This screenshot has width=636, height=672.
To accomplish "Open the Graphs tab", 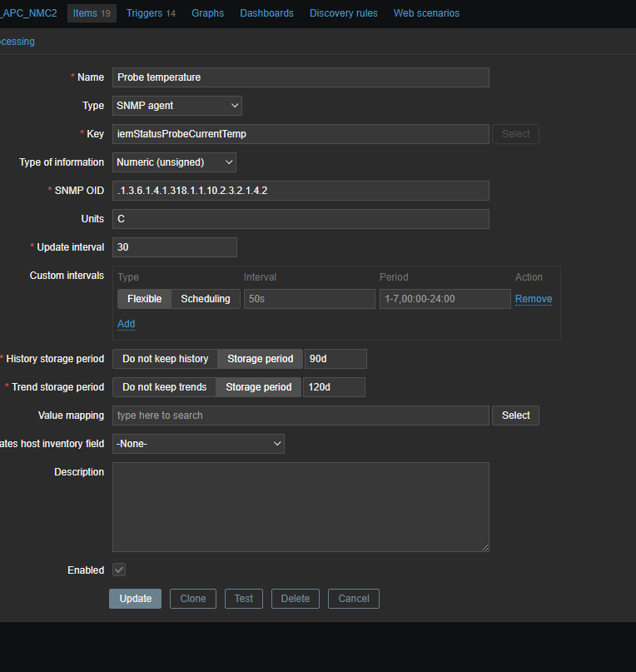I will click(207, 13).
